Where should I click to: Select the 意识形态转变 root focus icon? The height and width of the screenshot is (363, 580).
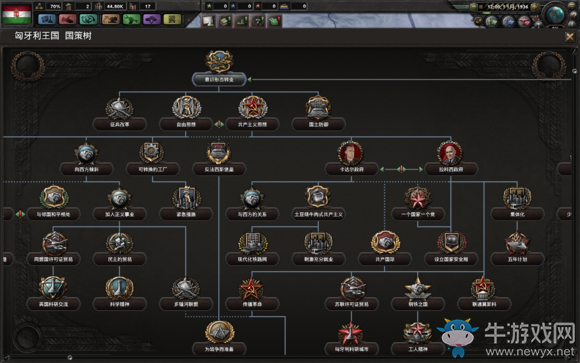click(x=219, y=61)
